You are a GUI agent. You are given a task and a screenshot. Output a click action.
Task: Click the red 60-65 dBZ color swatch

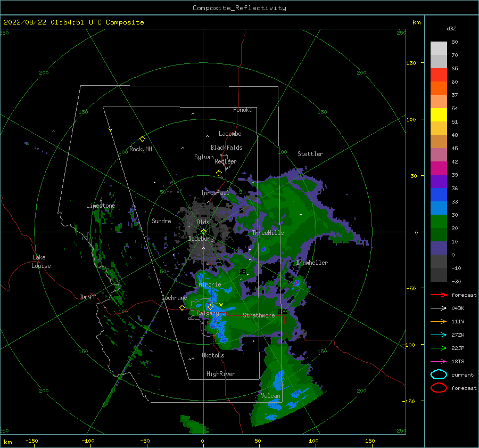pos(439,75)
